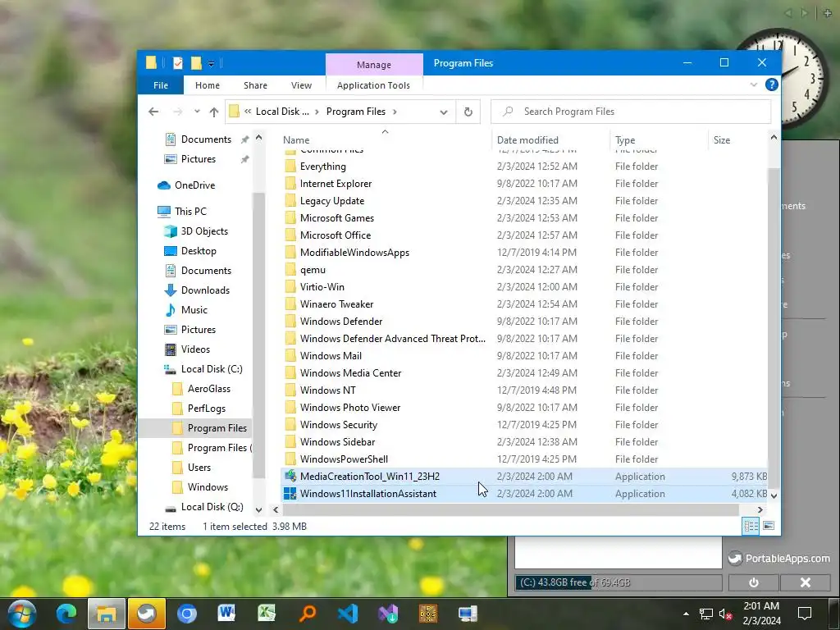
Task: Open Word from the taskbar
Action: [x=226, y=614]
